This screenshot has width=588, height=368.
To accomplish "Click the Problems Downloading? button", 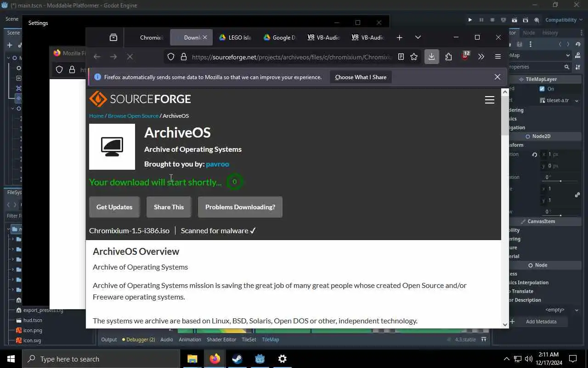I will [240, 207].
